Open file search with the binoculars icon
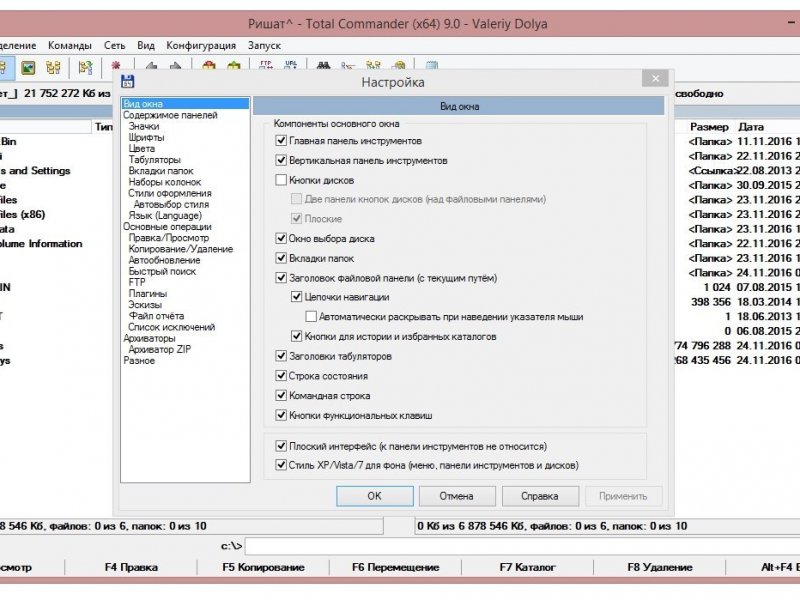The image size is (800, 600). tap(323, 65)
